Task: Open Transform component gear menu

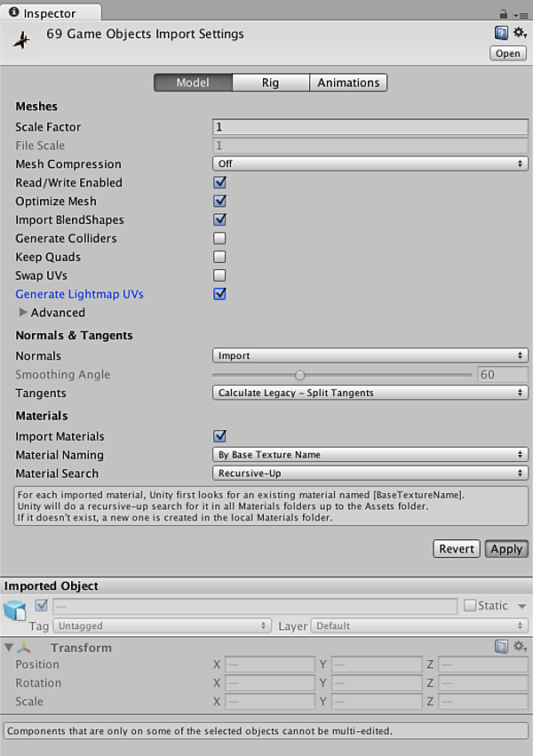Action: click(520, 646)
